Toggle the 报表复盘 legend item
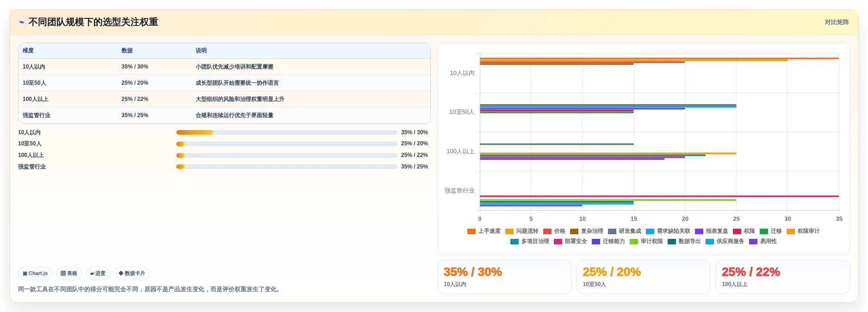 pos(712,231)
